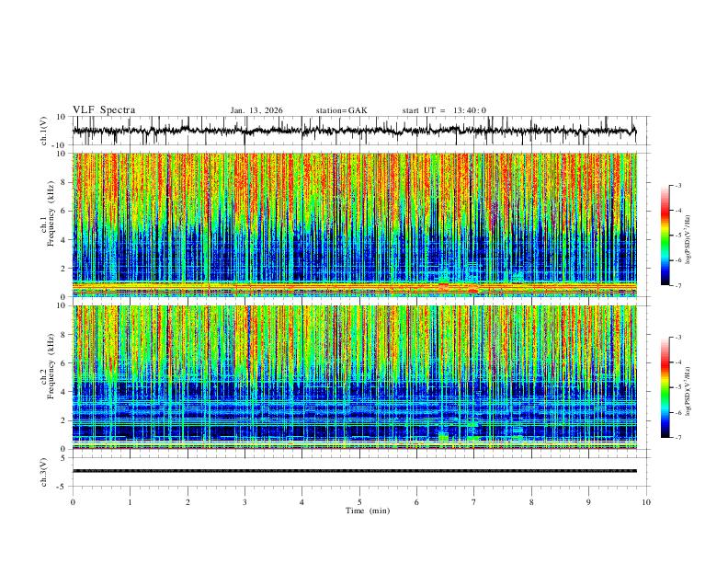Click the time axis tick label '3'

pyautogui.click(x=245, y=502)
